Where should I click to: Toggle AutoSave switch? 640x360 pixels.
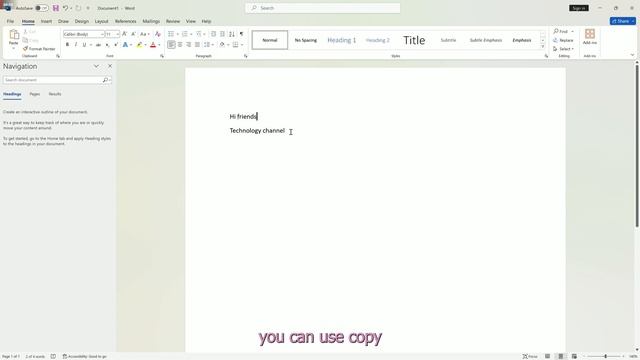tap(41, 8)
